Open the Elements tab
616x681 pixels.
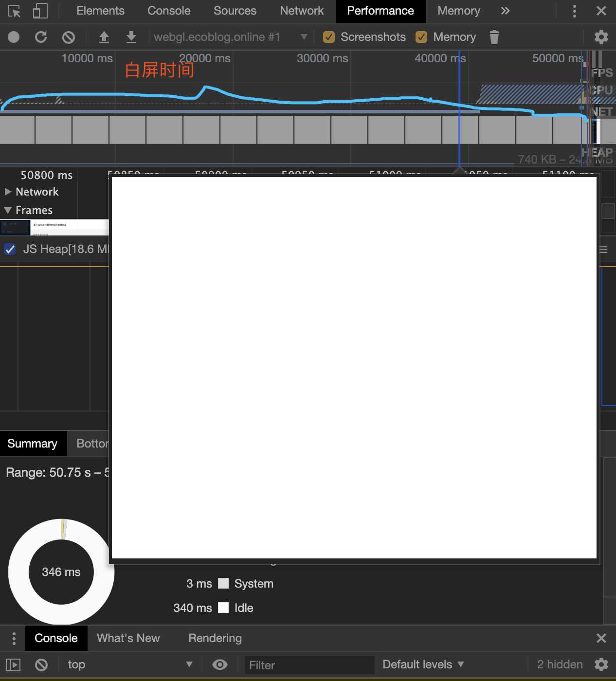point(100,11)
